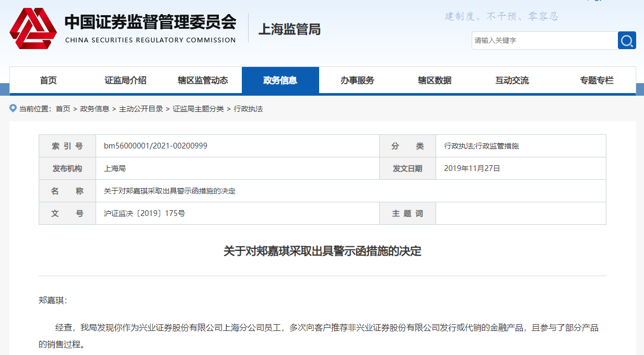Click the index number bm56000001/2021-00200999

coord(156,146)
